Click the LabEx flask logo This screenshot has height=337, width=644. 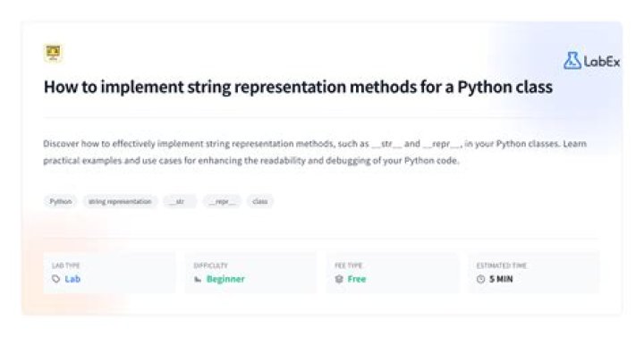coord(572,61)
